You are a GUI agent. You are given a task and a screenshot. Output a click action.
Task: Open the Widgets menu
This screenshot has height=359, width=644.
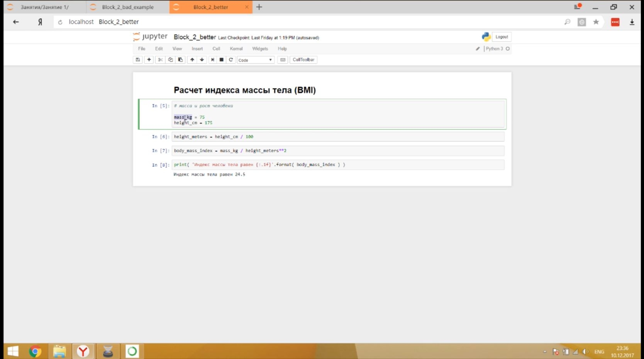pos(260,49)
